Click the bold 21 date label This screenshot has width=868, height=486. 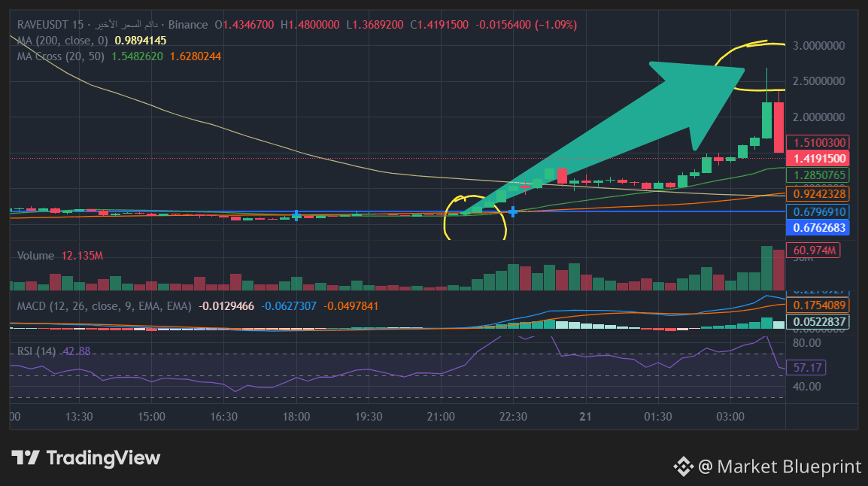click(586, 417)
